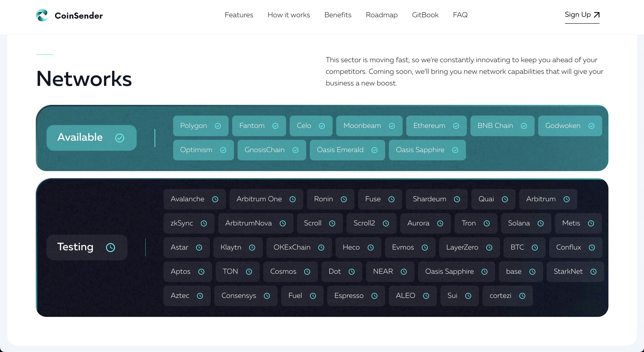Click the check icon next to Moonbeam
644x352 pixels.
392,126
